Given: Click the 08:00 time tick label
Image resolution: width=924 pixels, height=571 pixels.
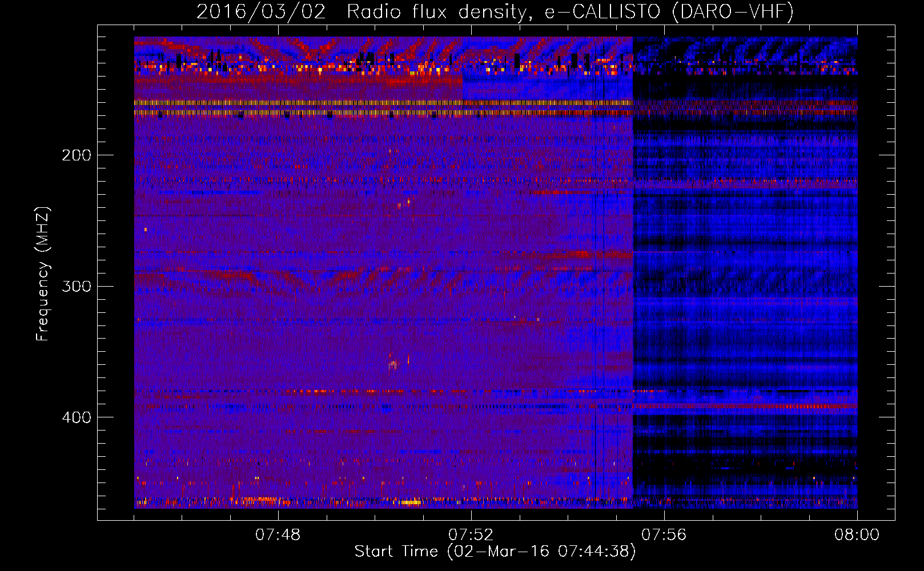Looking at the screenshot, I should coord(857,535).
